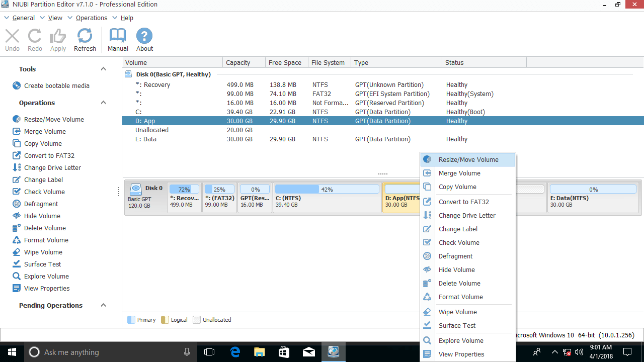
Task: Collapse the Tools section chevron
Action: pyautogui.click(x=103, y=69)
